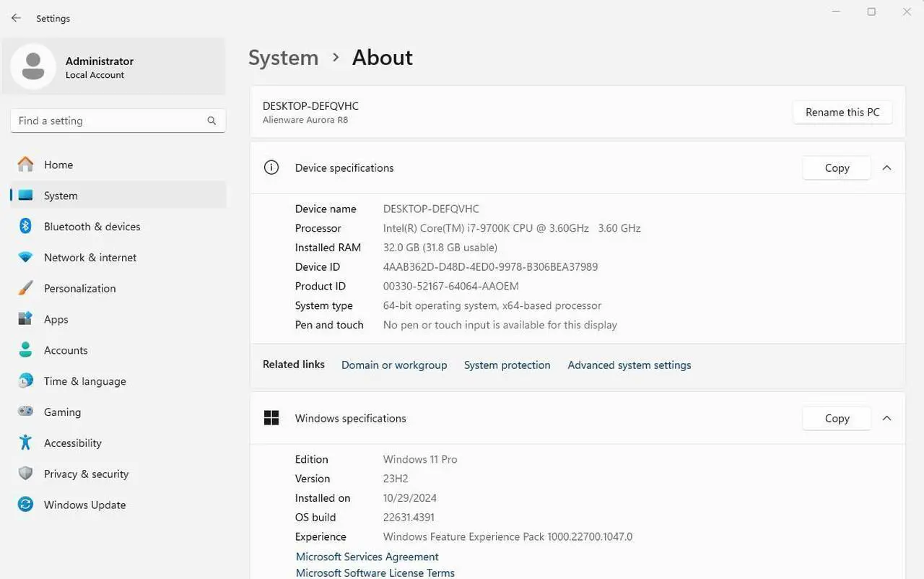This screenshot has height=579, width=924.
Task: Select Bluetooth & devices in sidebar
Action: click(x=118, y=226)
